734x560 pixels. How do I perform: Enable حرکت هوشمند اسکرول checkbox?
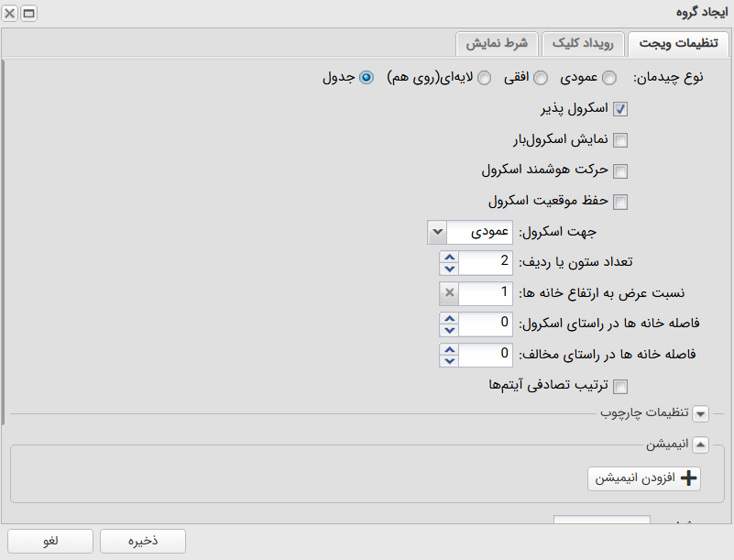click(620, 170)
